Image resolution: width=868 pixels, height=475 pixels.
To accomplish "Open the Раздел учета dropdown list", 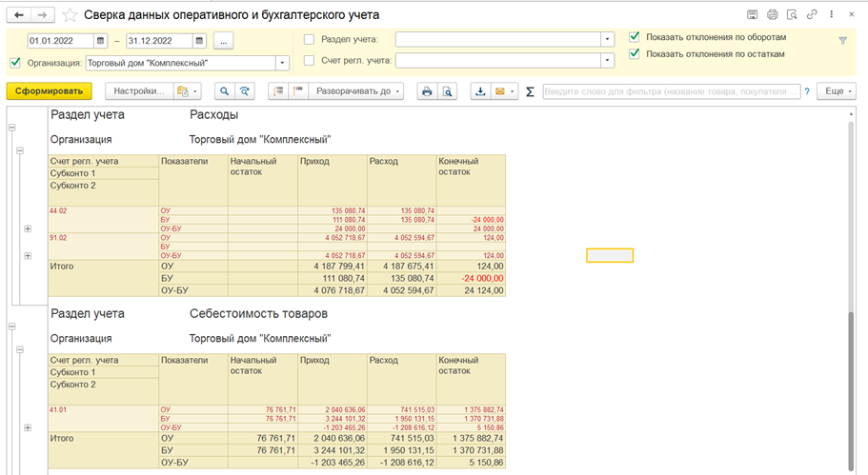I will [607, 39].
